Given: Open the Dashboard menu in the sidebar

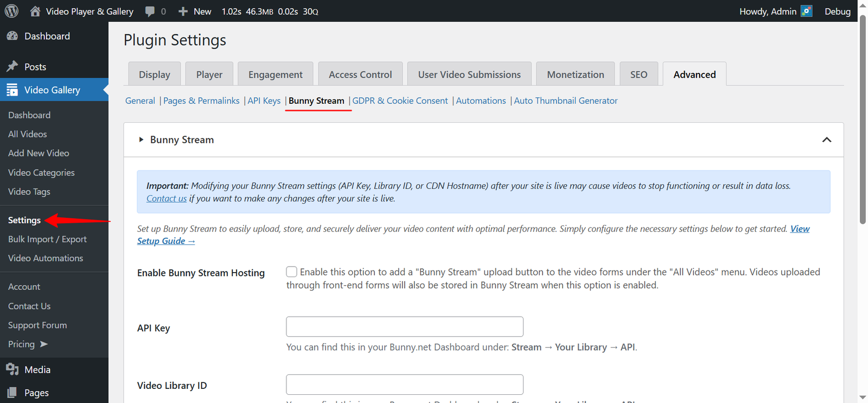Looking at the screenshot, I should [54, 36].
